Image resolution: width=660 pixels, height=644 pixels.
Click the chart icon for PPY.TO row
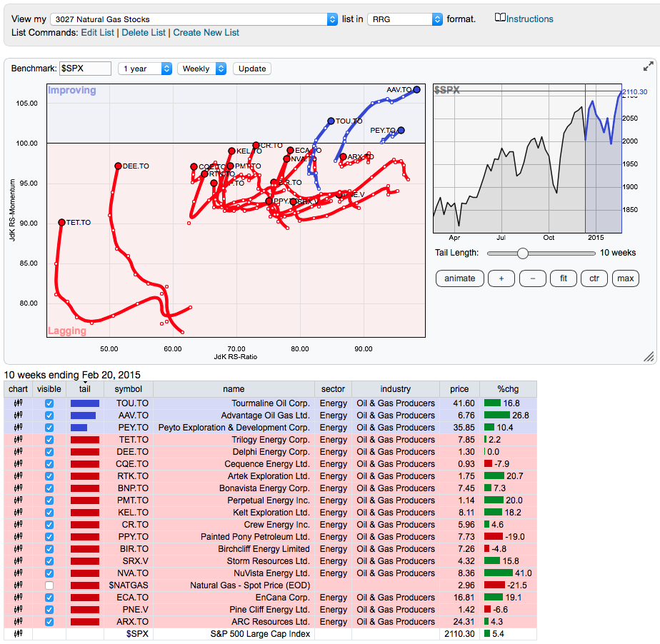pos(18,537)
